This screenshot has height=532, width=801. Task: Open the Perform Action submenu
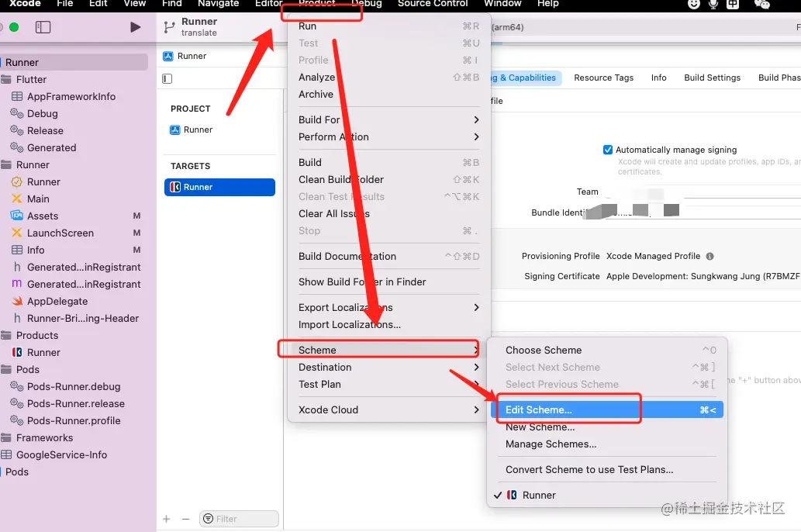click(x=388, y=137)
